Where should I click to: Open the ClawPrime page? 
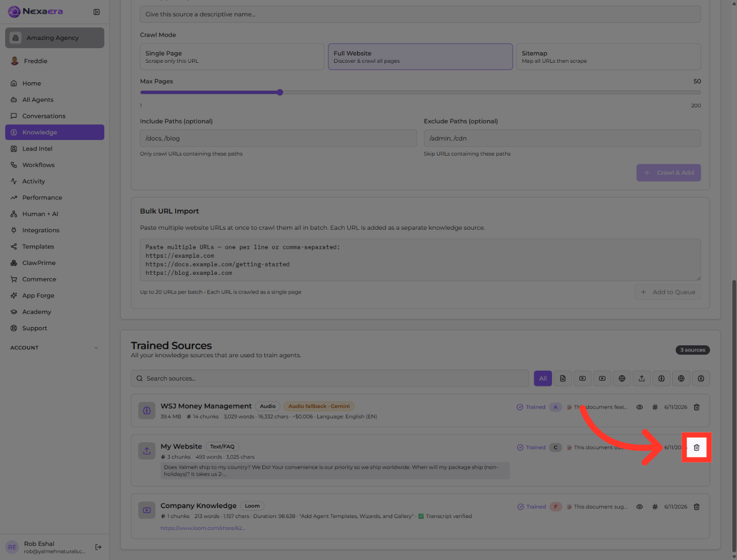click(x=54, y=263)
